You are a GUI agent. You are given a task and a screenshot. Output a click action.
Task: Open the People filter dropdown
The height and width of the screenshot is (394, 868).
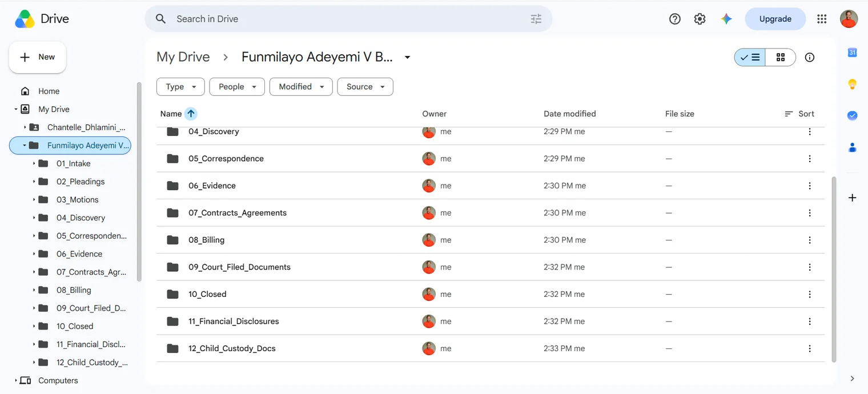pyautogui.click(x=237, y=87)
